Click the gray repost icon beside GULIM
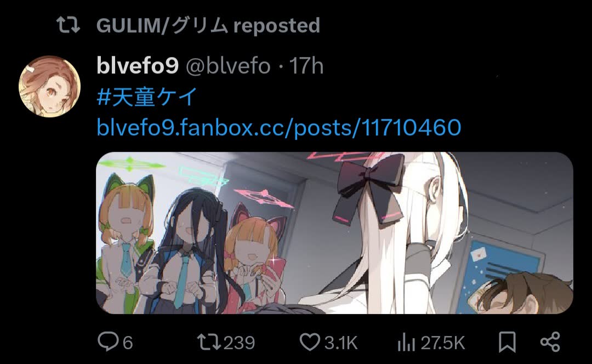Screen dimensions: 592x364 (69, 25)
